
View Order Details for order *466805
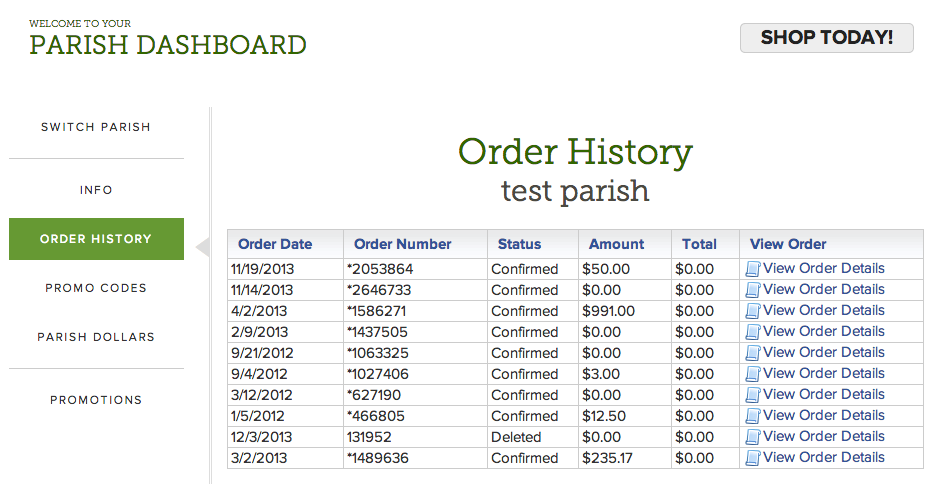[823, 415]
